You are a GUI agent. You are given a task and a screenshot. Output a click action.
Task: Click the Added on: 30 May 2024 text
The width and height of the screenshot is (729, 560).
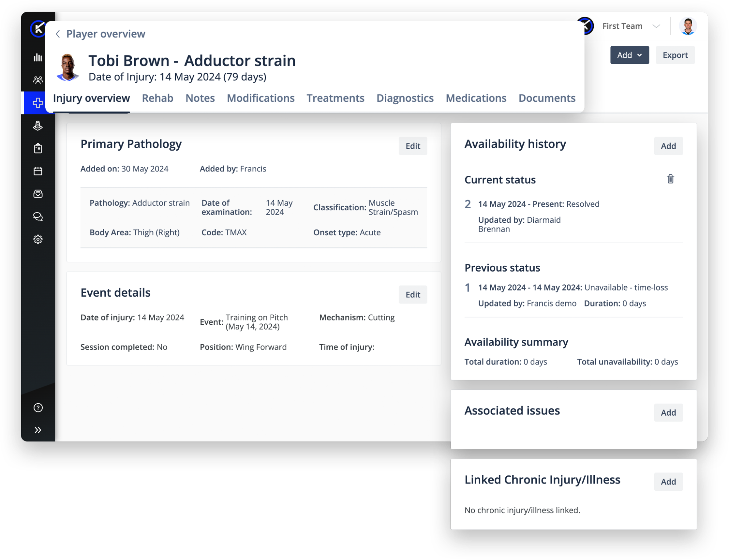(x=124, y=169)
